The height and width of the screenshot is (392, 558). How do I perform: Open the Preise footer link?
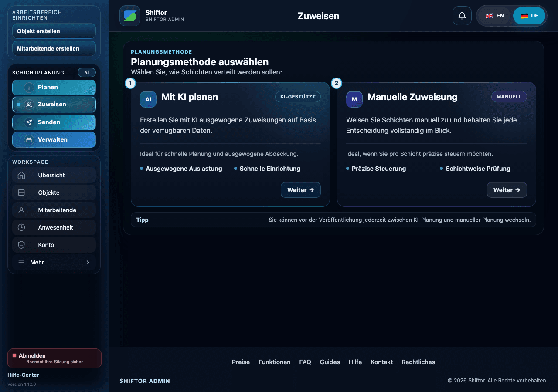click(241, 362)
